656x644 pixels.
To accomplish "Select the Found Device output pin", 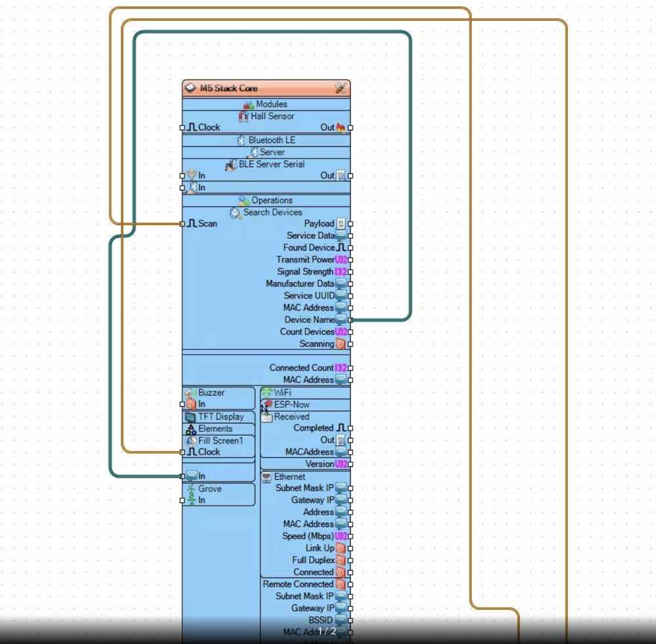I will point(350,248).
